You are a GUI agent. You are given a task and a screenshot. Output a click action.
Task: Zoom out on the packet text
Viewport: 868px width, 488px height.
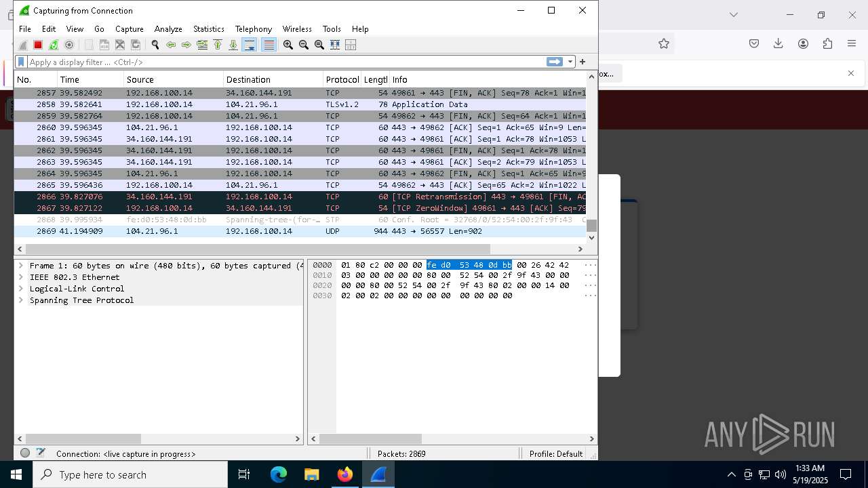tap(304, 45)
